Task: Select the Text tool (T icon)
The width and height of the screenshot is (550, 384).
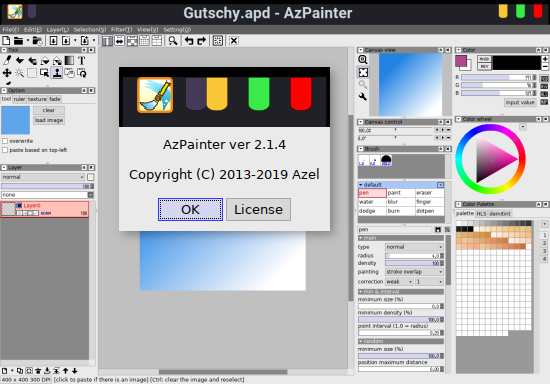Action: point(81,61)
